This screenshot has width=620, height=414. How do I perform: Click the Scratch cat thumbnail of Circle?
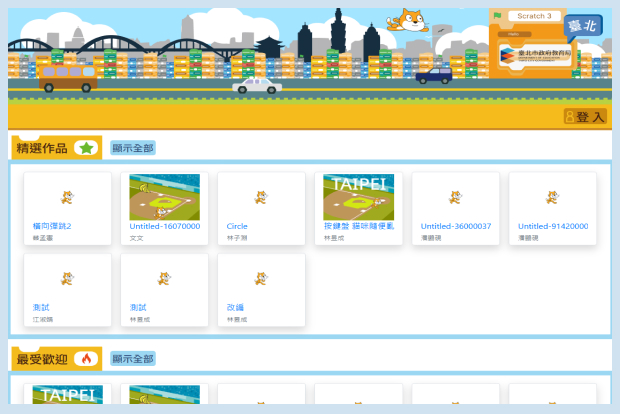pyautogui.click(x=261, y=197)
